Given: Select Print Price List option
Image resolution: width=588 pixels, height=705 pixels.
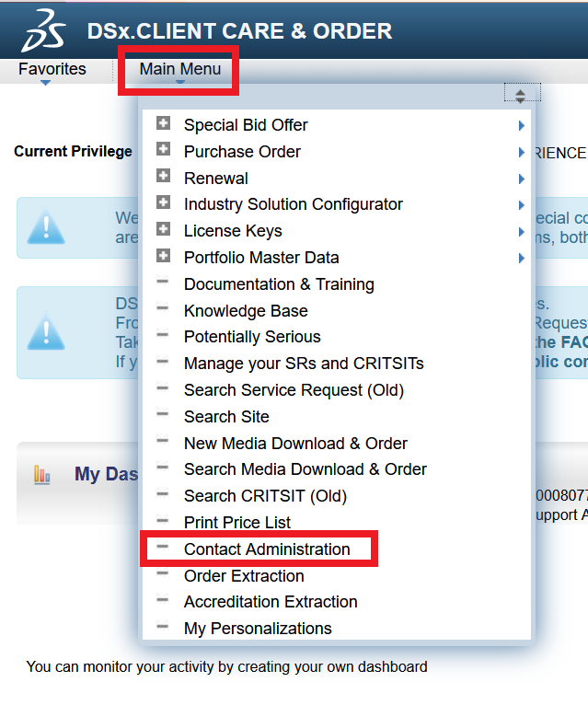Looking at the screenshot, I should 237,523.
